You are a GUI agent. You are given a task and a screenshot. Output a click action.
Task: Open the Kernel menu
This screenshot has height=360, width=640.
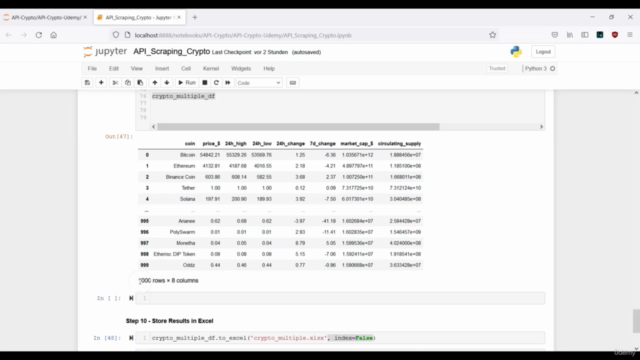211,69
